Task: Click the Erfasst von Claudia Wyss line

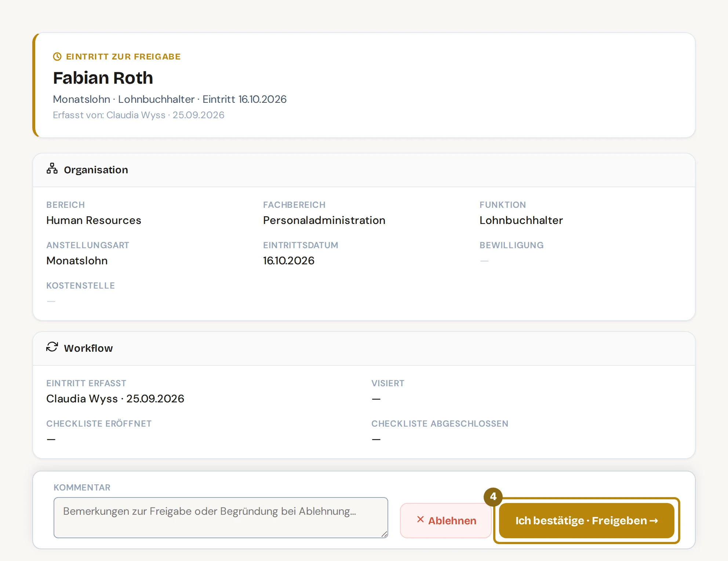Action: pyautogui.click(x=139, y=115)
